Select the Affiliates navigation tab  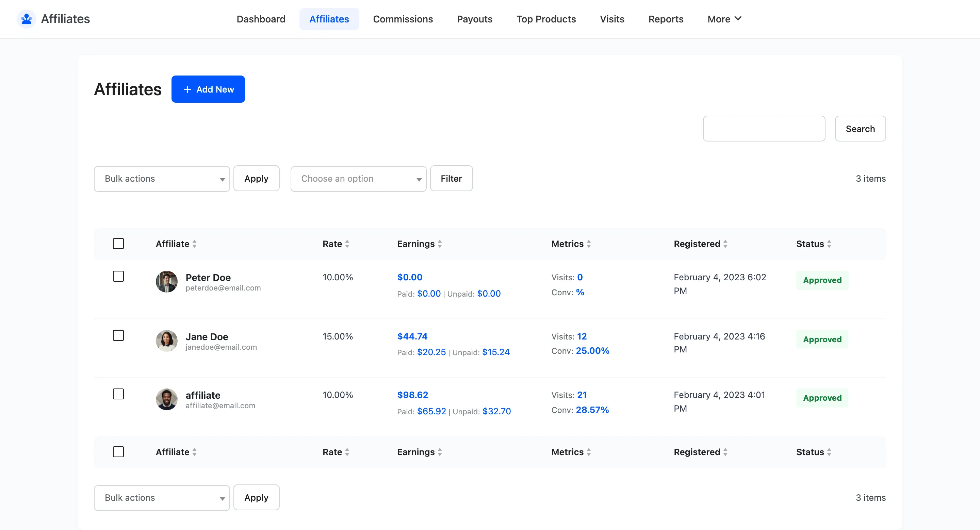coord(329,19)
